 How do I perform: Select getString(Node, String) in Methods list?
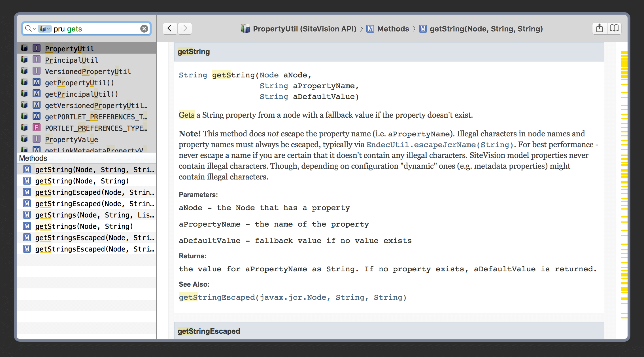coord(82,181)
